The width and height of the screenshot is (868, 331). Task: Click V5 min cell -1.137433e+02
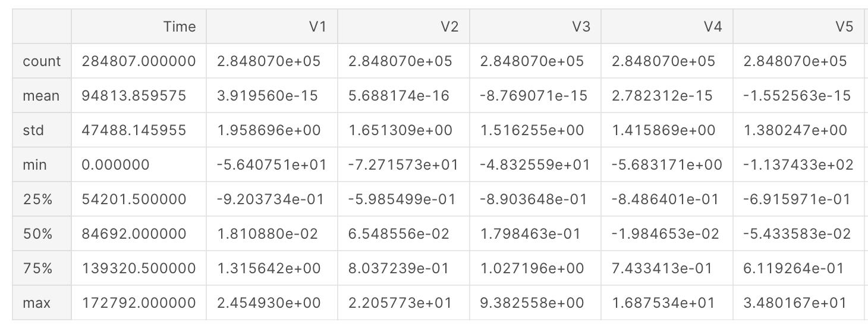(x=796, y=164)
